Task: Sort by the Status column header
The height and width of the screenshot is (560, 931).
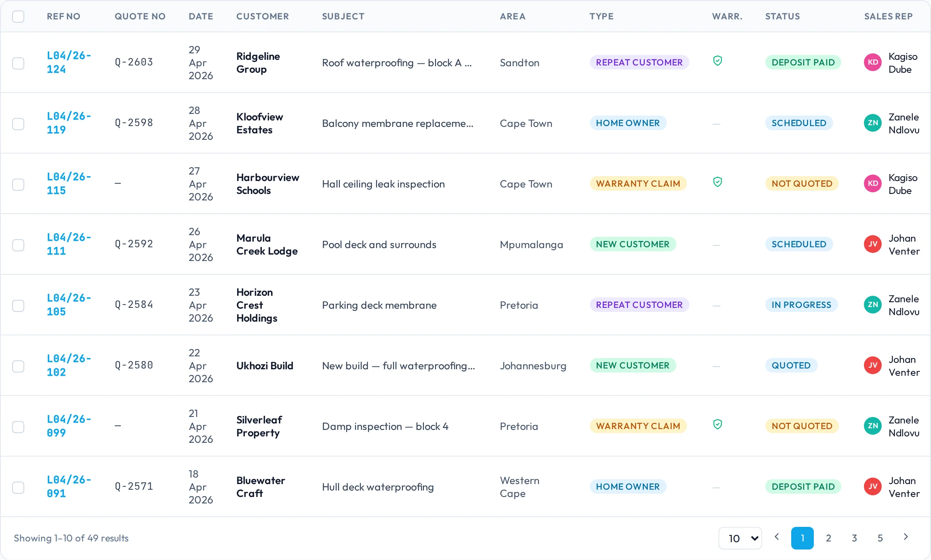Action: click(783, 17)
